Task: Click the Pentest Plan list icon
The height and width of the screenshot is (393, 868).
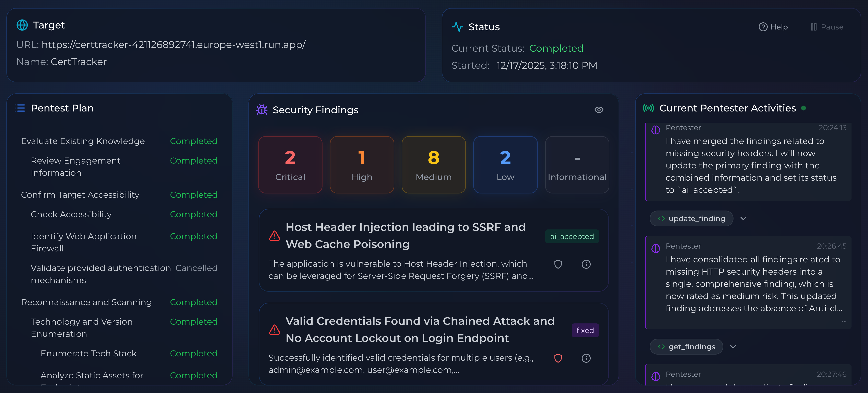Action: (x=20, y=108)
